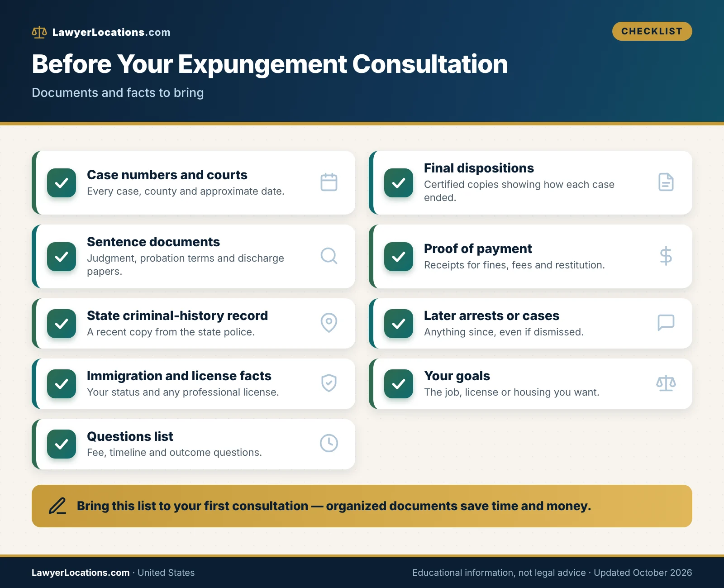Open the LawyerLocations.com footer link
Screen dimensions: 724x588
(81, 573)
